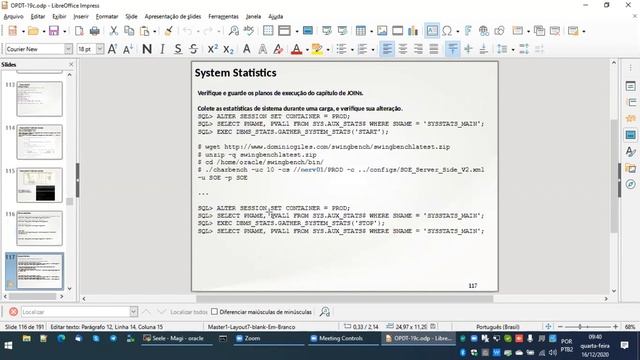The image size is (640, 360).
Task: Open sidebar Slide Transition deck
Action: pyautogui.click(x=630, y=102)
